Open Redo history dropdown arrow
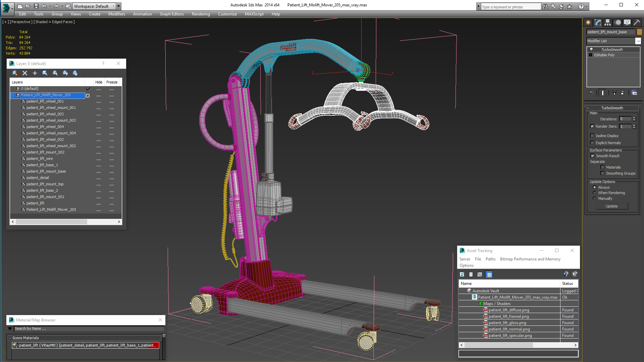The image size is (644, 362). tap(62, 6)
